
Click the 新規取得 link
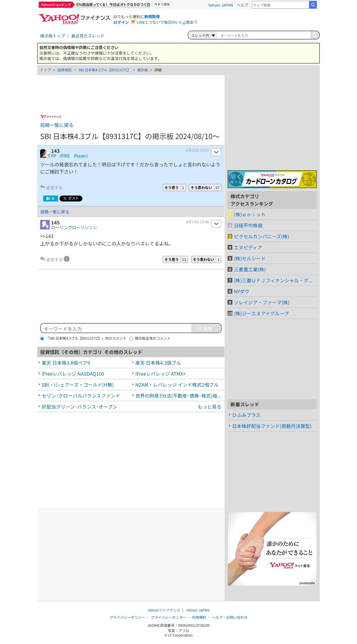152,17
